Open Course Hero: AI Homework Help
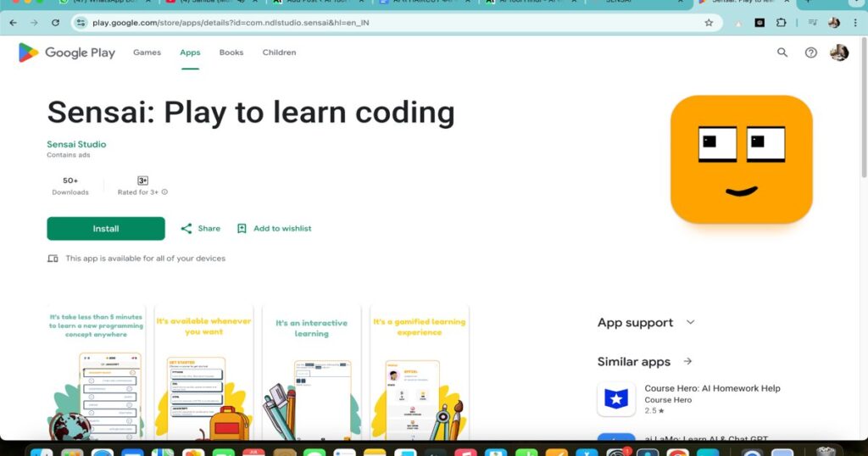868x456 pixels. [712, 388]
